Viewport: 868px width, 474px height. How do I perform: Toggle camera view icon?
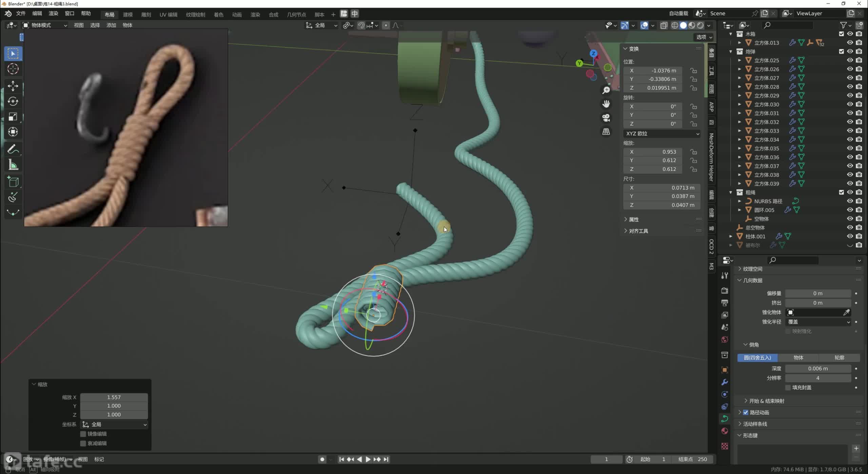(606, 118)
